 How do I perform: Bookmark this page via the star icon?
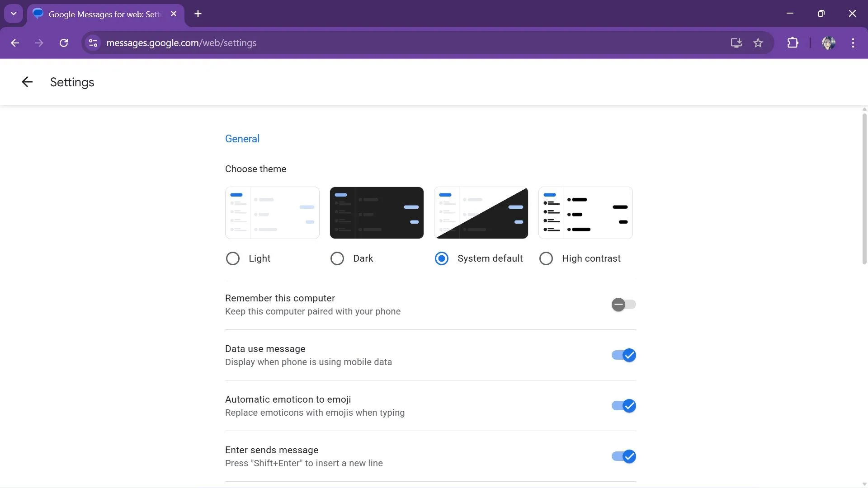click(x=758, y=43)
